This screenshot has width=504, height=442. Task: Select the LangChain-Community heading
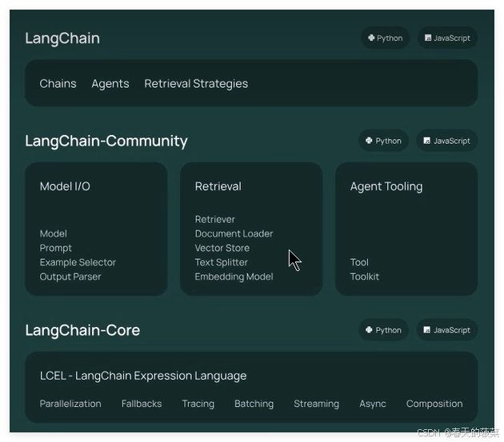(106, 141)
